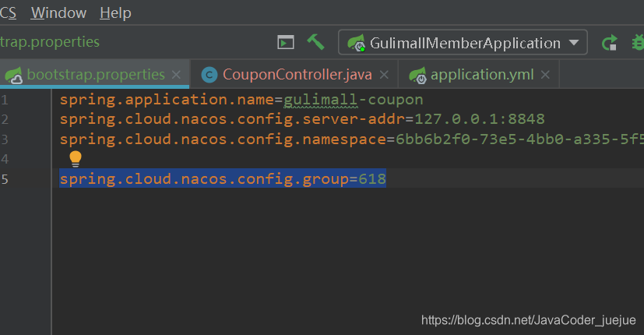This screenshot has width=644, height=335.
Task: Open the Help menu
Action: 115,12
